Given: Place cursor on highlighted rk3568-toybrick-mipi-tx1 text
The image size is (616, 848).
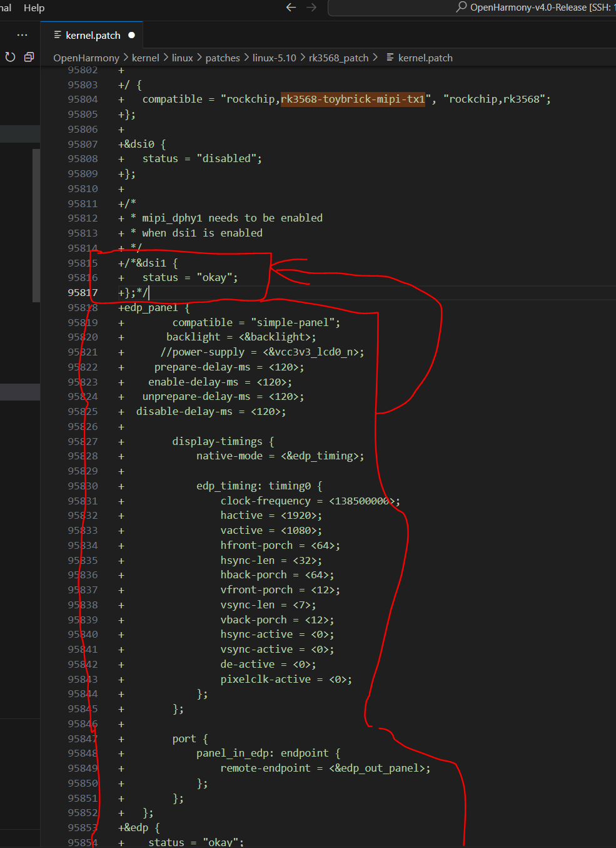Looking at the screenshot, I should pyautogui.click(x=353, y=99).
